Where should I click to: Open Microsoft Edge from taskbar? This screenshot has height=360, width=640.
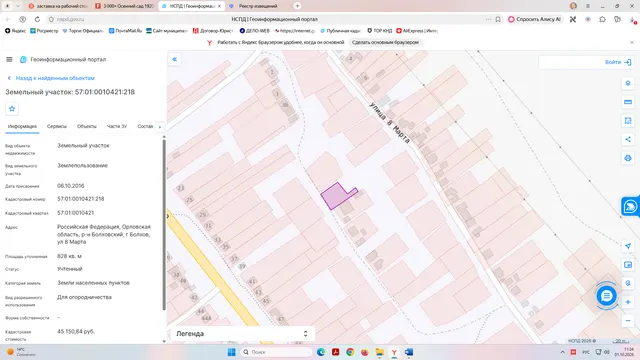321,352
